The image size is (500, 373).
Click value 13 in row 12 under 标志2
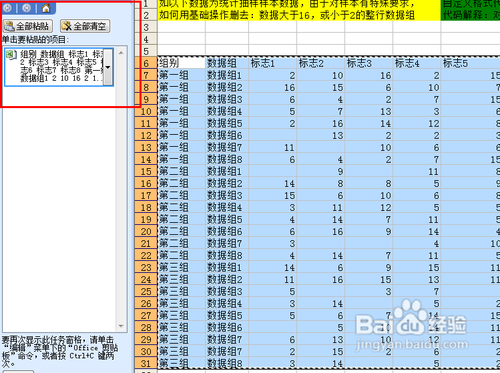click(321, 135)
